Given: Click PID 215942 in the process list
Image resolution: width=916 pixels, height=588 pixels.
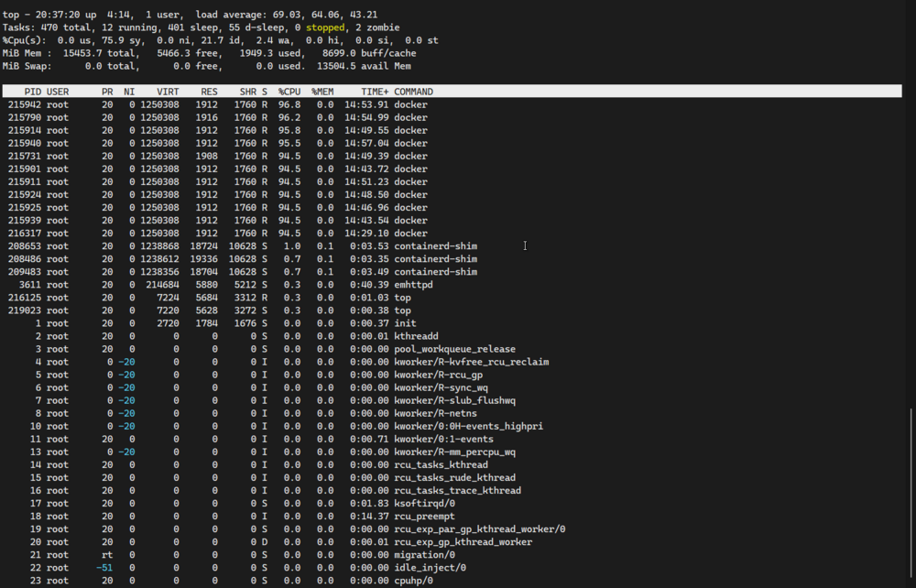Looking at the screenshot, I should tap(25, 104).
